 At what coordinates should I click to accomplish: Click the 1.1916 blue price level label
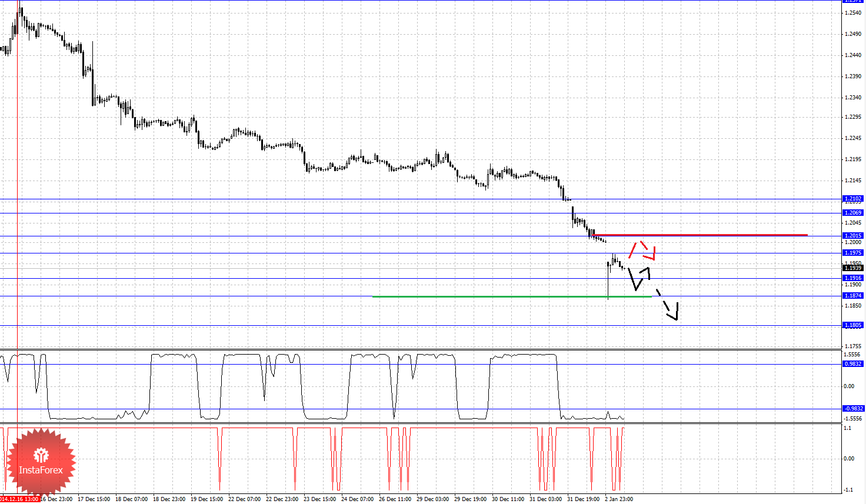tap(853, 278)
